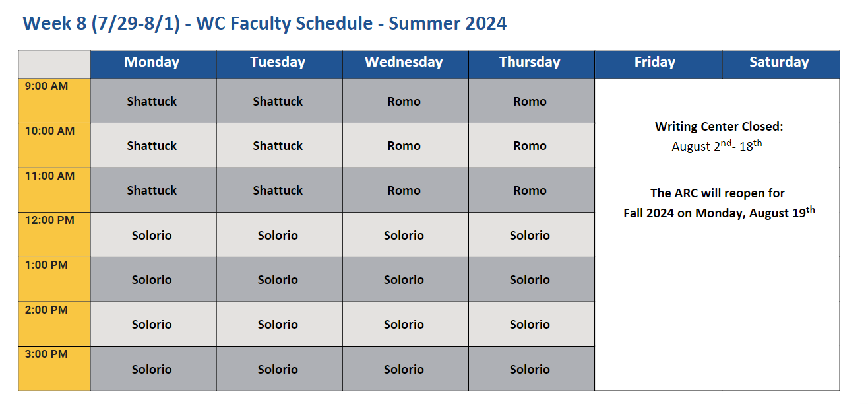Click the Thursday column header
The width and height of the screenshot is (868, 404).
coord(530,63)
